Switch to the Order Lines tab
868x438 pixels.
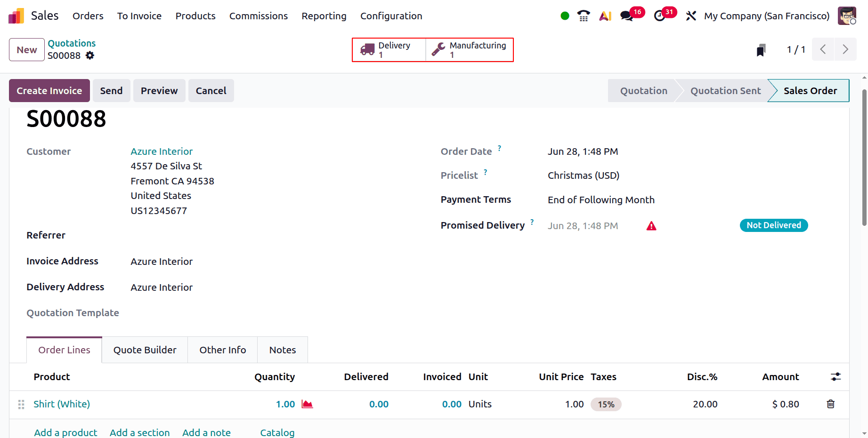tap(64, 350)
